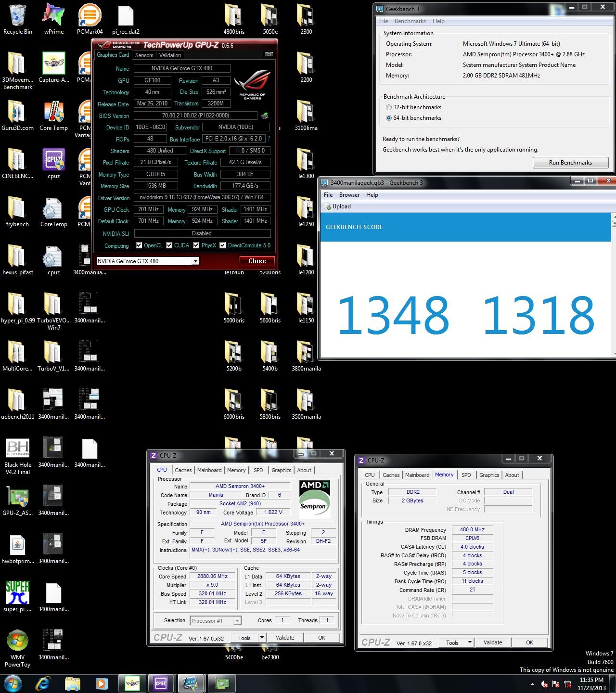Open the ucbench2011 folder
This screenshot has height=693, width=616.
click(x=18, y=404)
